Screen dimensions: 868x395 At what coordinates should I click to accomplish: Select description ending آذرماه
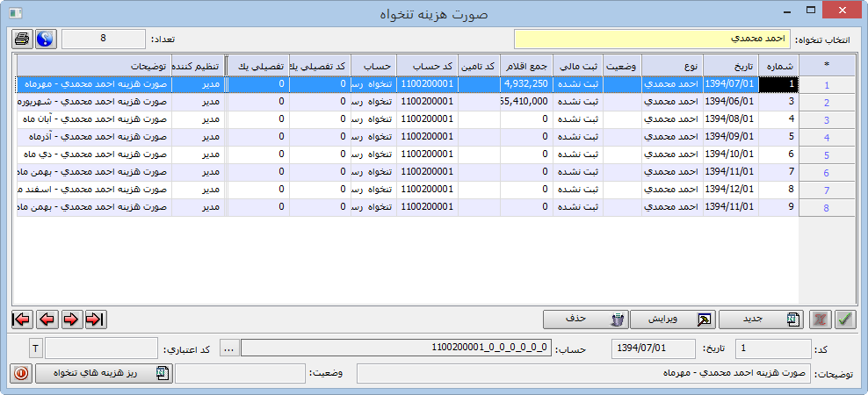click(94, 137)
